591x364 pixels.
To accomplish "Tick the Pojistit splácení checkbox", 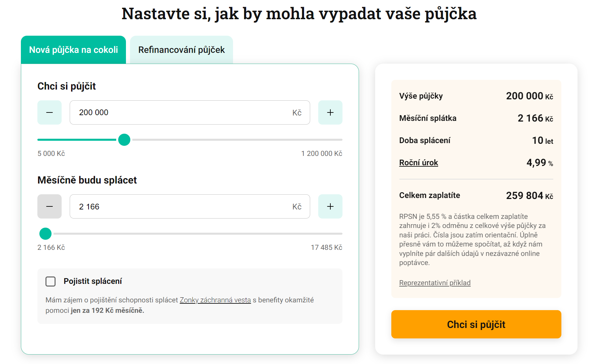I will point(51,281).
